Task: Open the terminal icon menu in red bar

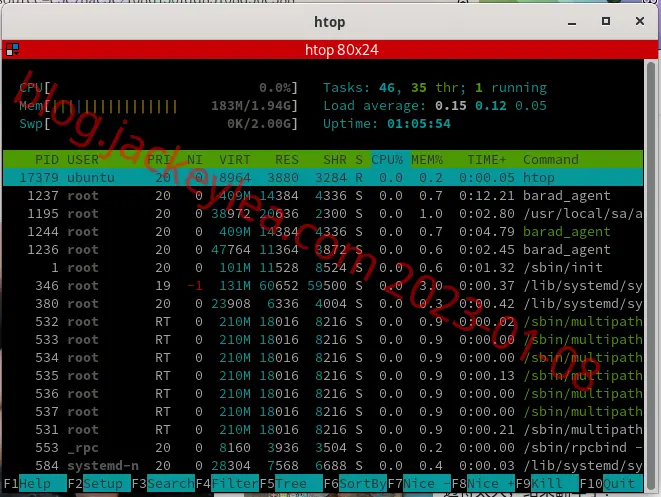Action: (12, 49)
